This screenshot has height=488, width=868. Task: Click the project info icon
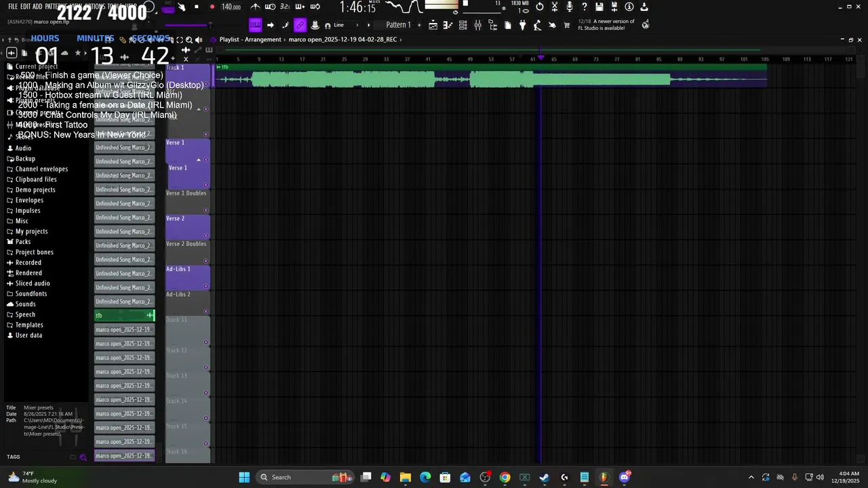coord(629,7)
